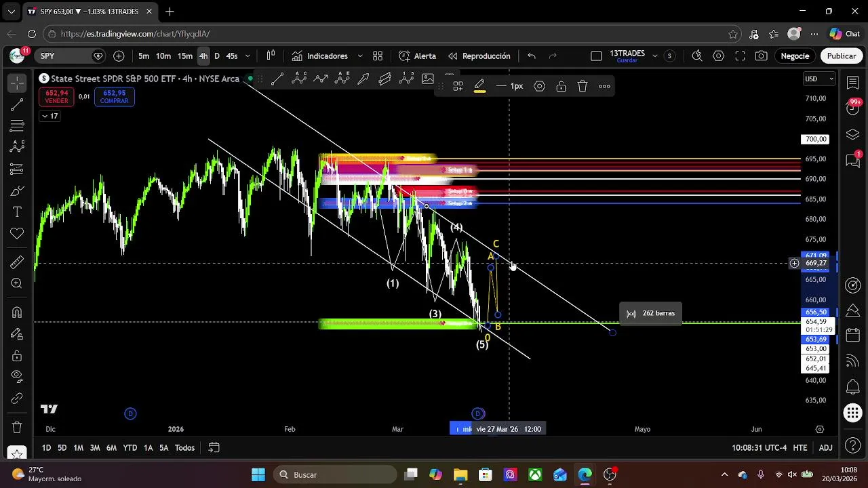Viewport: 868px width, 488px height.
Task: Select the trend line in floating drawing toolbar
Action: 277,79
